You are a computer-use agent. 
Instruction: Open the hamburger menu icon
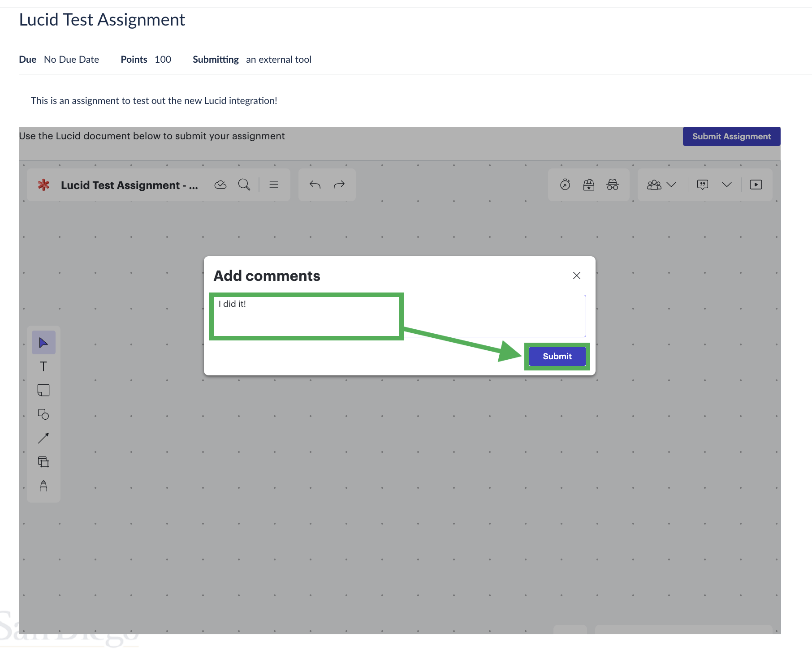[x=274, y=185]
